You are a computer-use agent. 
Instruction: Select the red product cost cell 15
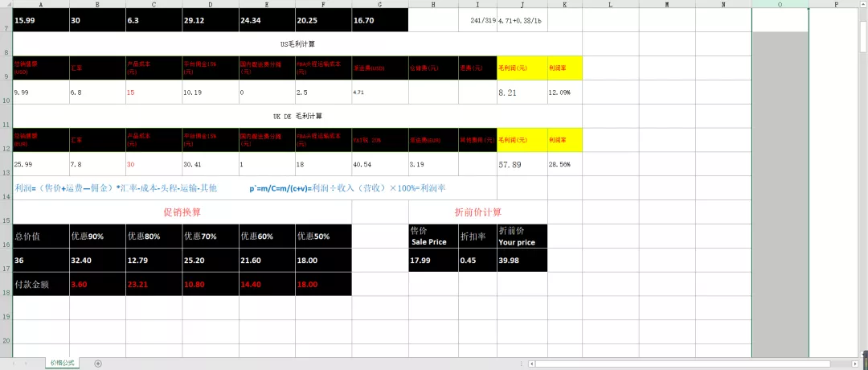coord(154,92)
